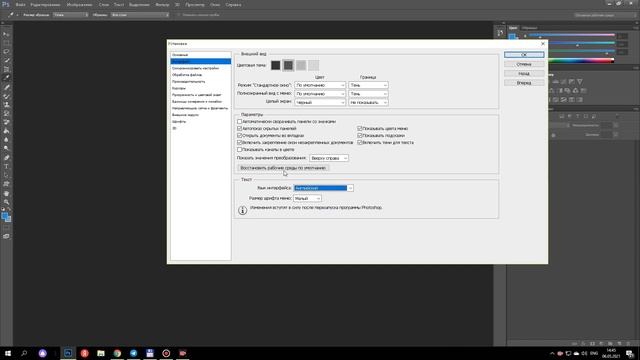Uncheck 'Автопоказ скрытых панелей'
Viewport: 640px width, 360px height.
click(x=240, y=129)
